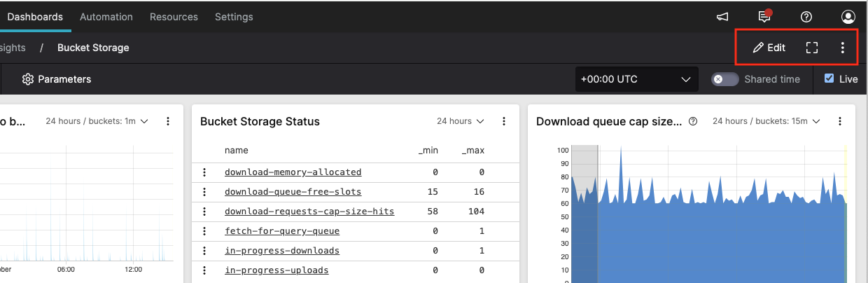The height and width of the screenshot is (283, 868).
Task: Click the Edit dashboard button
Action: point(769,48)
